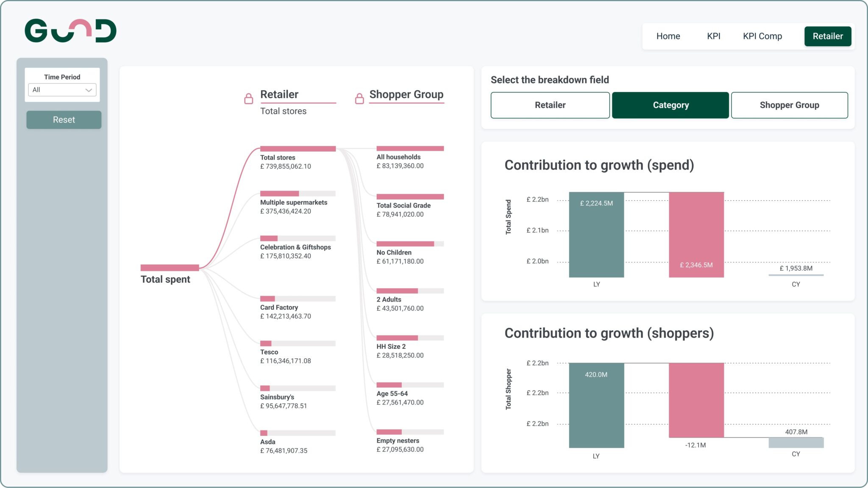This screenshot has width=868, height=488.
Task: Open the Time Period dropdown
Action: click(62, 90)
